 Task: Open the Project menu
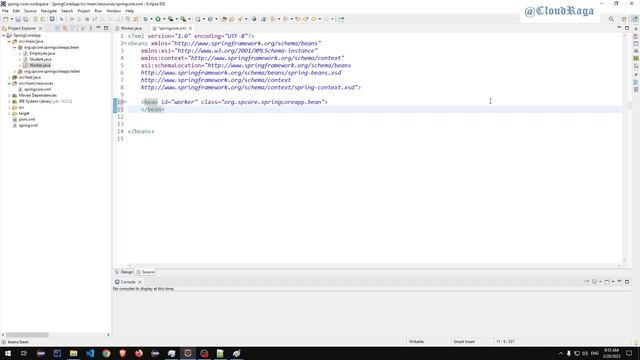click(84, 11)
